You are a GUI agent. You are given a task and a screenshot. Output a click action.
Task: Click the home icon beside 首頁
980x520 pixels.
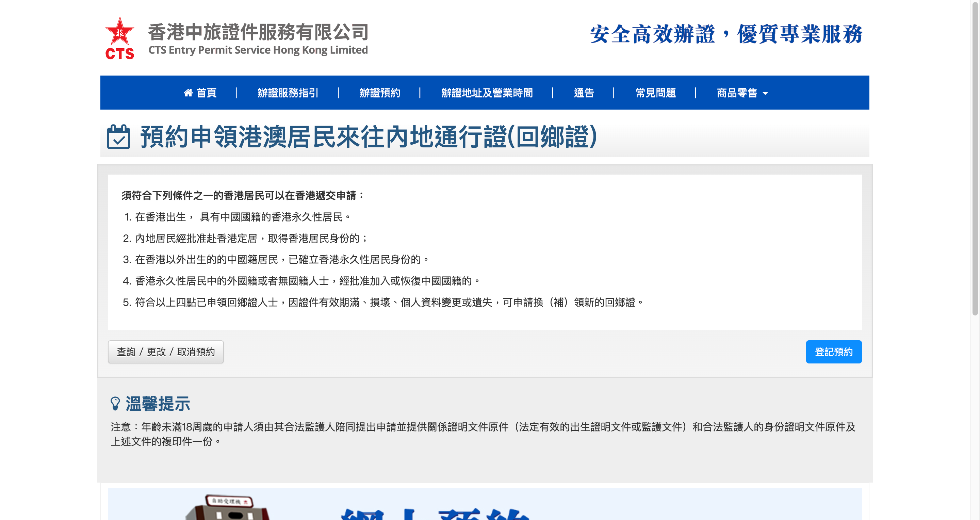188,93
